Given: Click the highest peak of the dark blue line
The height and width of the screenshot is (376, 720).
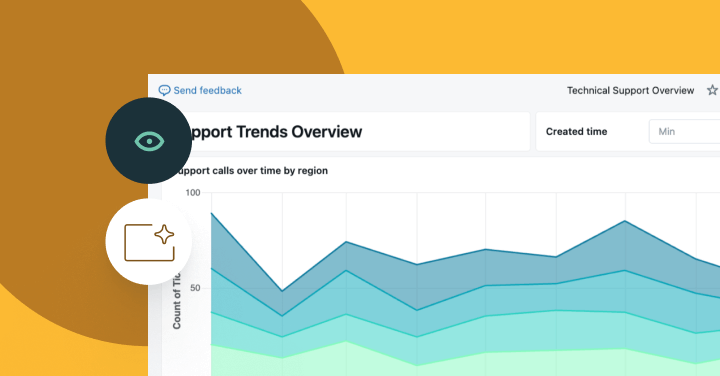Looking at the screenshot, I should pos(625,221).
